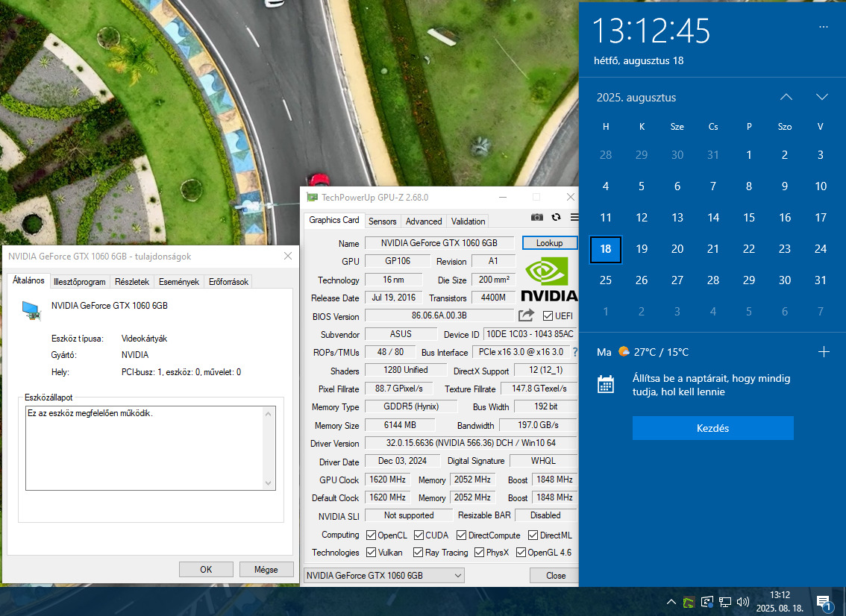Click the taskbar clock showing 13:12
The image size is (846, 616).
click(x=780, y=601)
